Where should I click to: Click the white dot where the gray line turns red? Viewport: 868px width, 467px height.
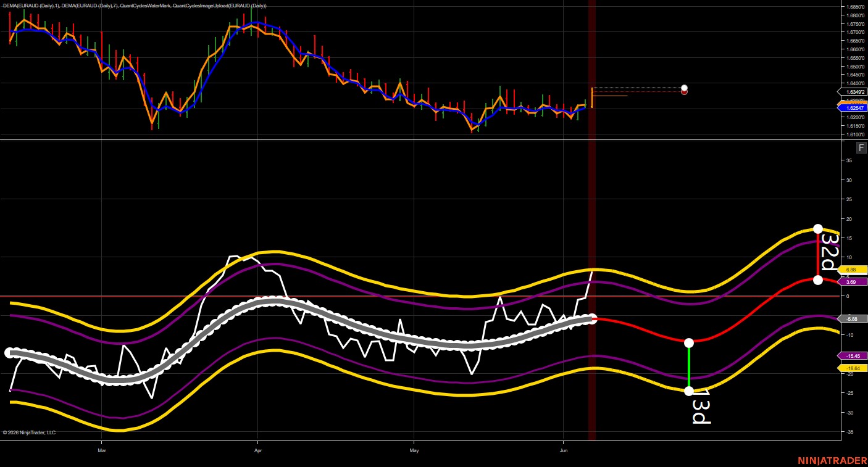pos(593,319)
